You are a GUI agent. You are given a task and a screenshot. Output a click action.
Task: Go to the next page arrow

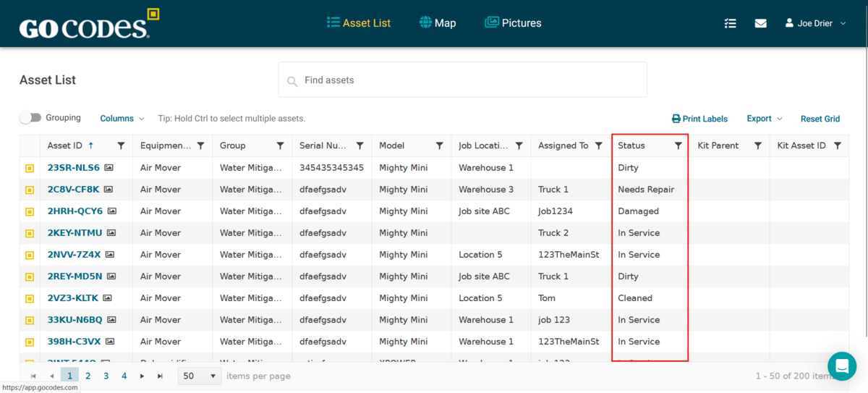(x=142, y=376)
